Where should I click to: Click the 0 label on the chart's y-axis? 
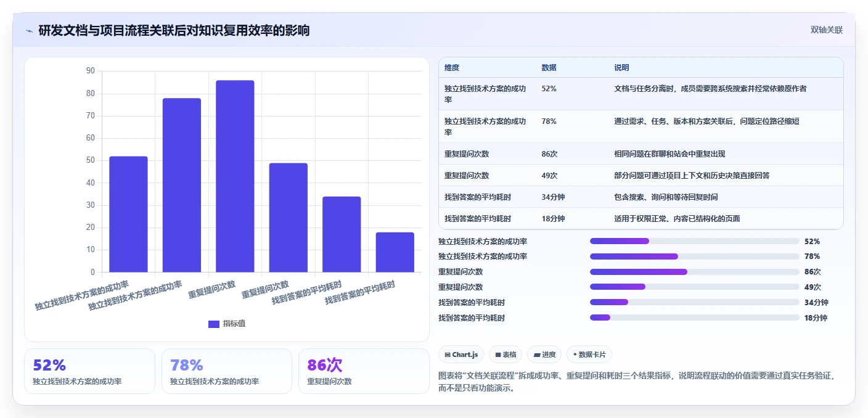point(92,272)
